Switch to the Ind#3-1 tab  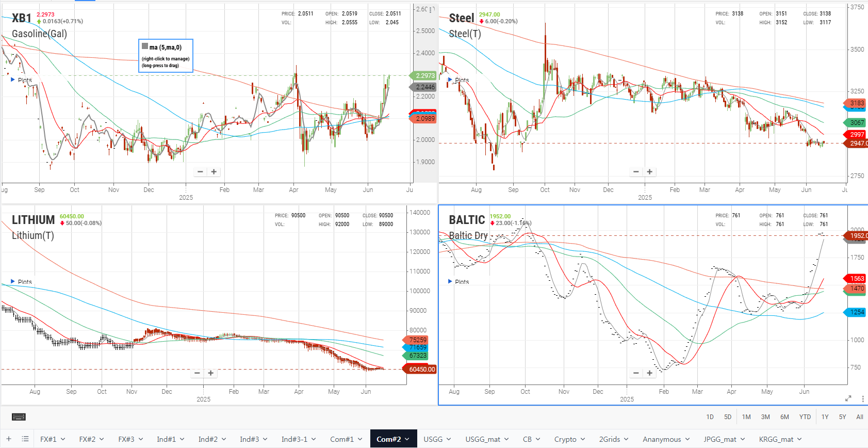294,439
